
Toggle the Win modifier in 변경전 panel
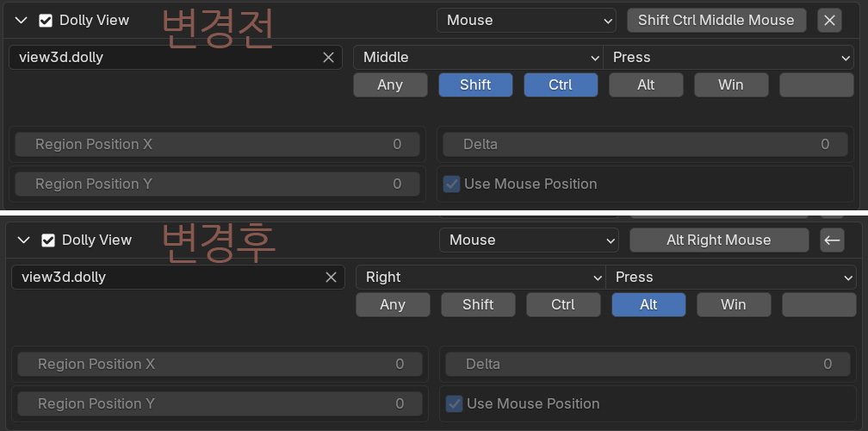click(731, 84)
